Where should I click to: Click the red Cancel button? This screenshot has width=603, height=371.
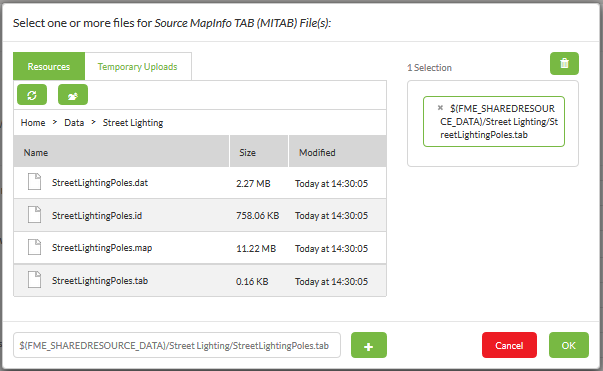(x=509, y=345)
